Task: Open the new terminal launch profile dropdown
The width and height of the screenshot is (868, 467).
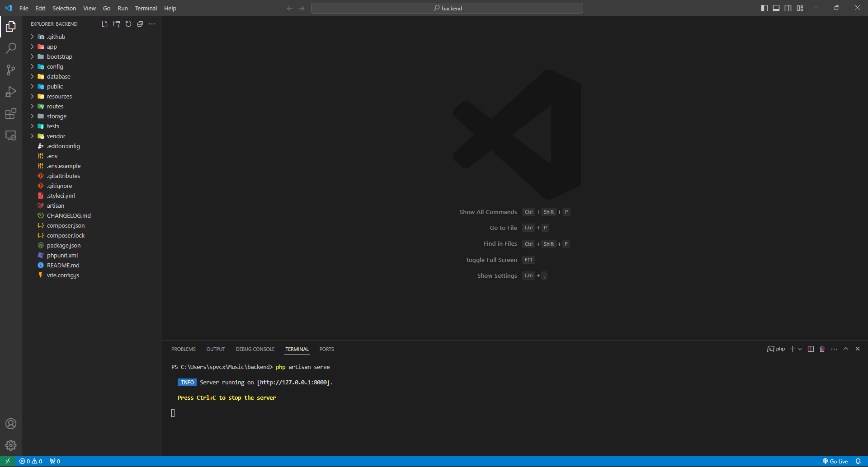Action: [801, 349]
